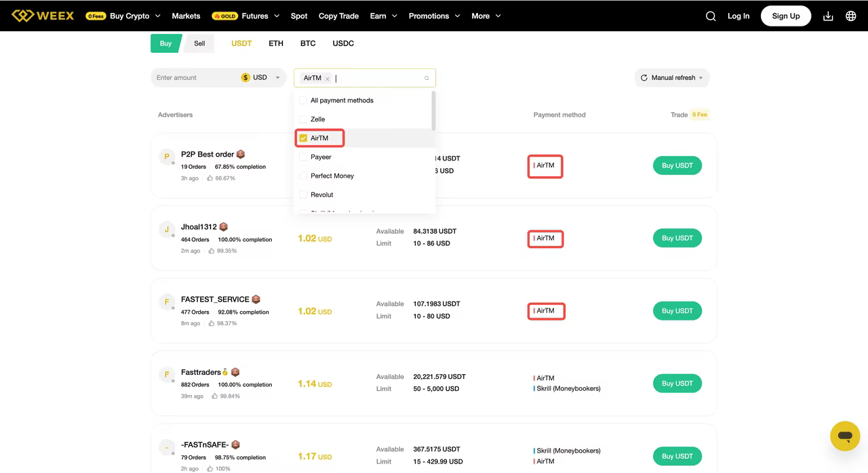Select the USDT coin tab
The image size is (868, 473).
pos(241,43)
